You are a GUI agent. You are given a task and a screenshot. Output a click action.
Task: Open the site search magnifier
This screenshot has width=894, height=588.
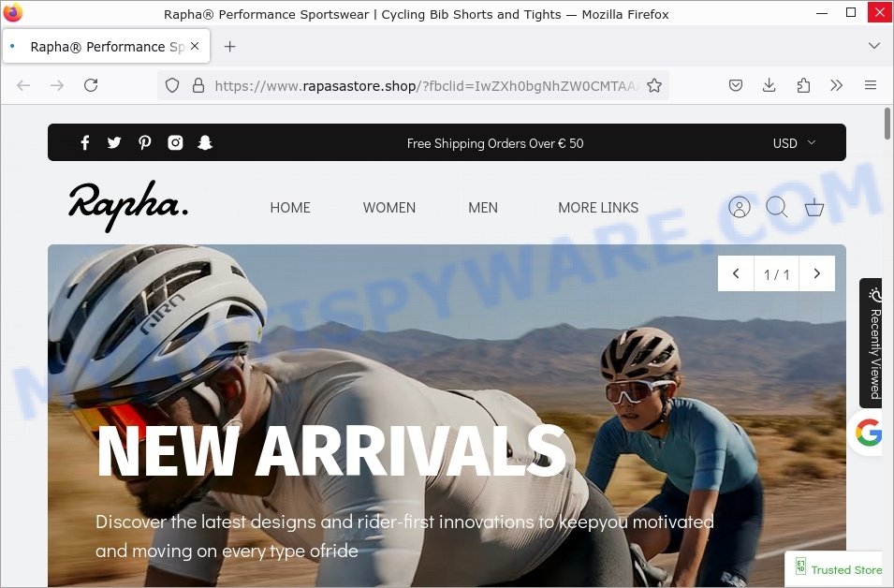click(777, 207)
